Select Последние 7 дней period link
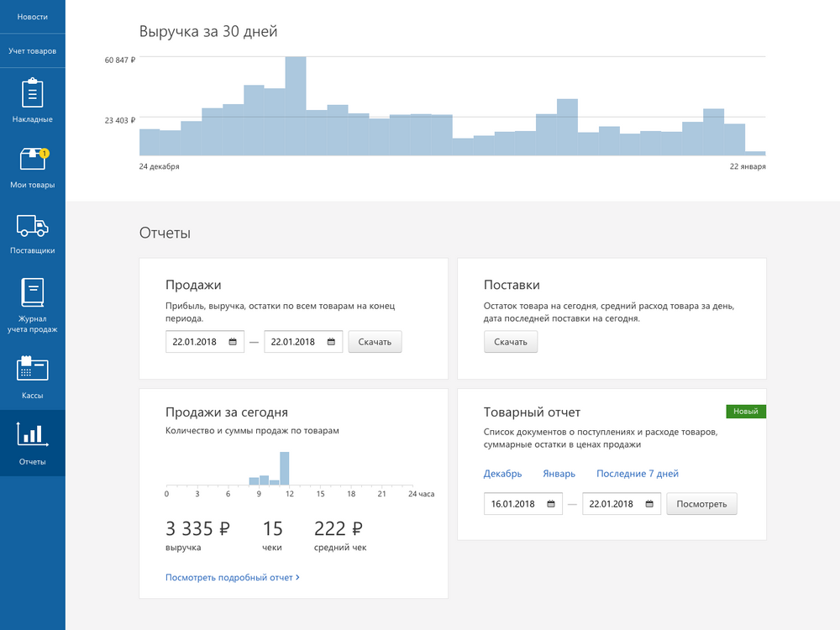The image size is (840, 630). pyautogui.click(x=638, y=474)
